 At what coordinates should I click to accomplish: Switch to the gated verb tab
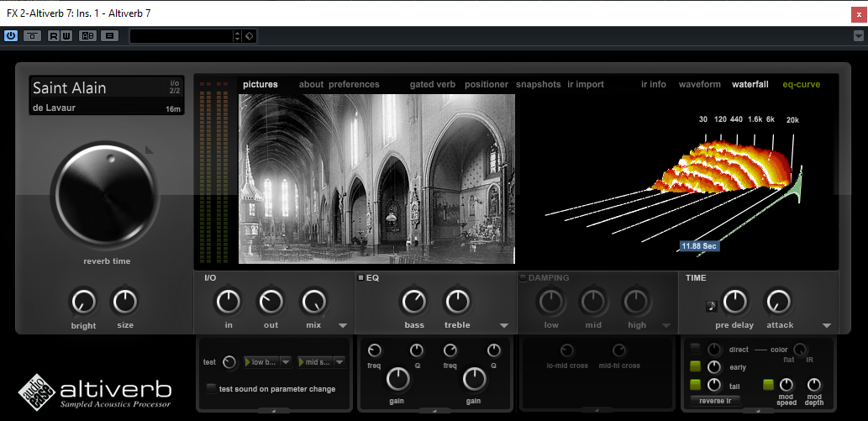coord(433,85)
